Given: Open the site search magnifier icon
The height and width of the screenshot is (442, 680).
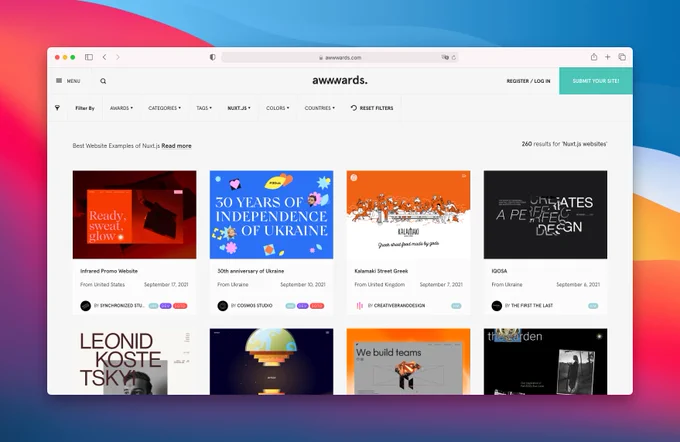Looking at the screenshot, I should click(103, 81).
